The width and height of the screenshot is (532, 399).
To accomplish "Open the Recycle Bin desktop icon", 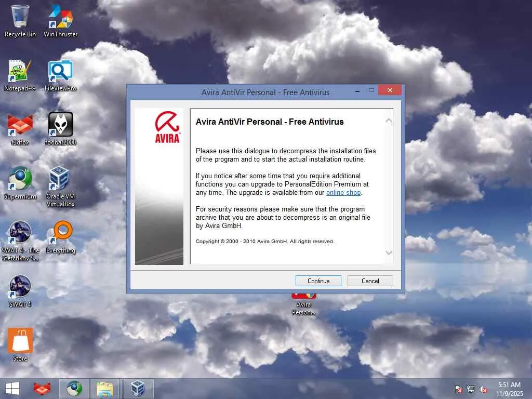I will click(x=20, y=21).
